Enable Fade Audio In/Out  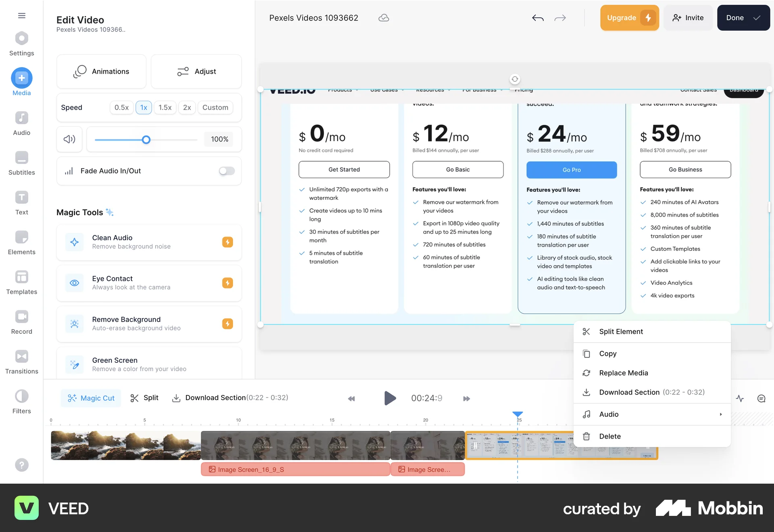(227, 171)
